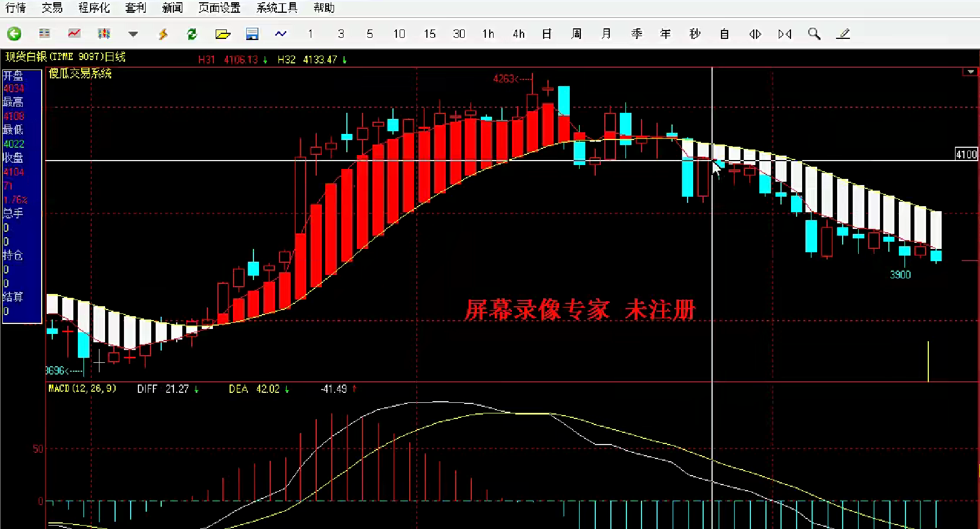980x529 pixels.
Task: Click the magnifying glass search icon
Action: [x=814, y=34]
